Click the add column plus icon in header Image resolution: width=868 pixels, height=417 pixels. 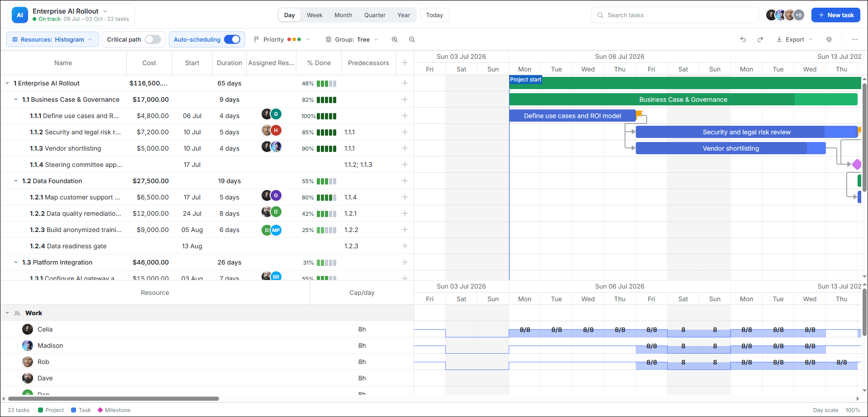[x=405, y=63]
